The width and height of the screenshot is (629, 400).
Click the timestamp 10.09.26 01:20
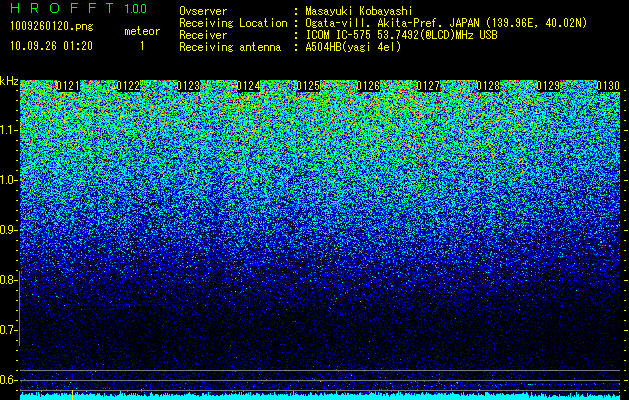click(x=51, y=46)
